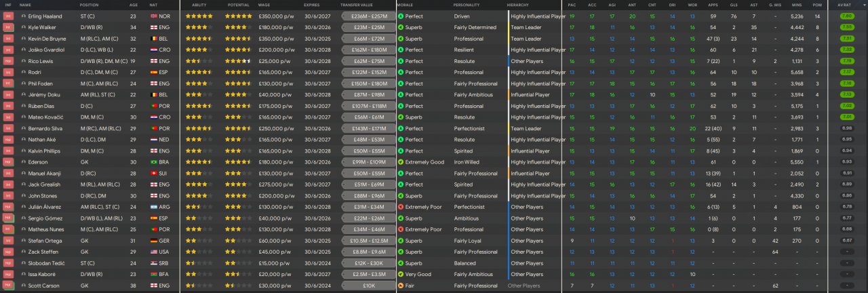Click the £10.5M - £12.5M transfer value tag

tap(368, 241)
